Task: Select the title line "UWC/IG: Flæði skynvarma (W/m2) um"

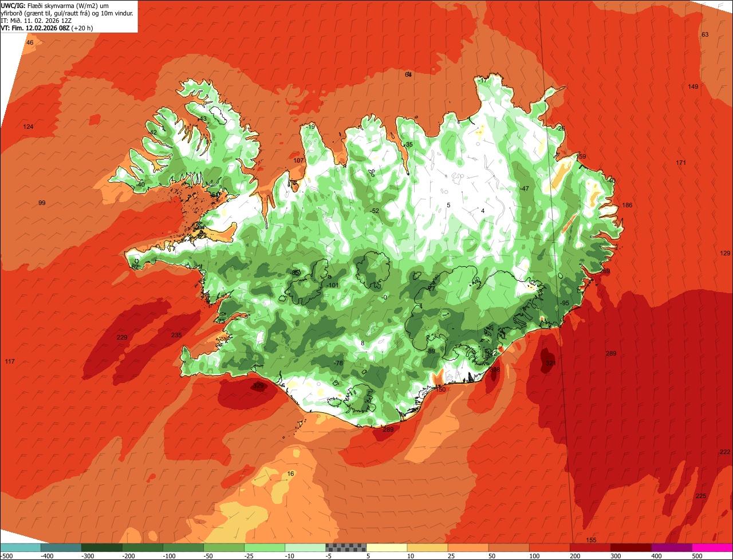Action: click(x=54, y=5)
